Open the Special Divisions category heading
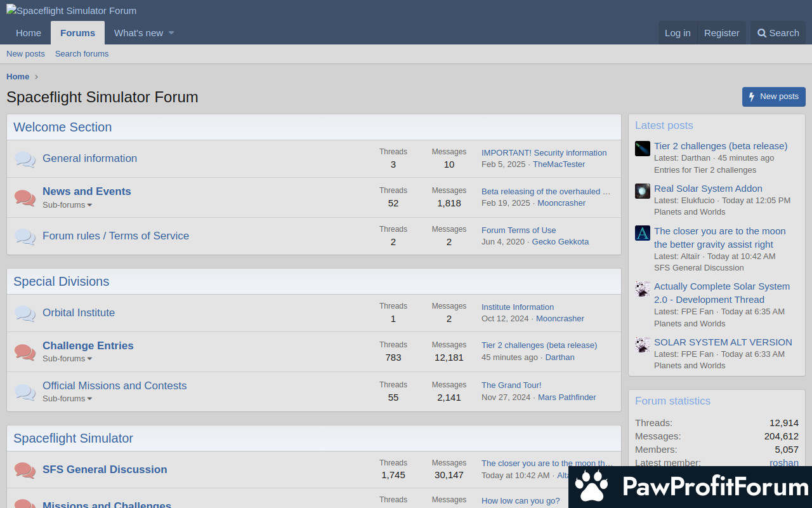The image size is (812, 508). [x=61, y=281]
